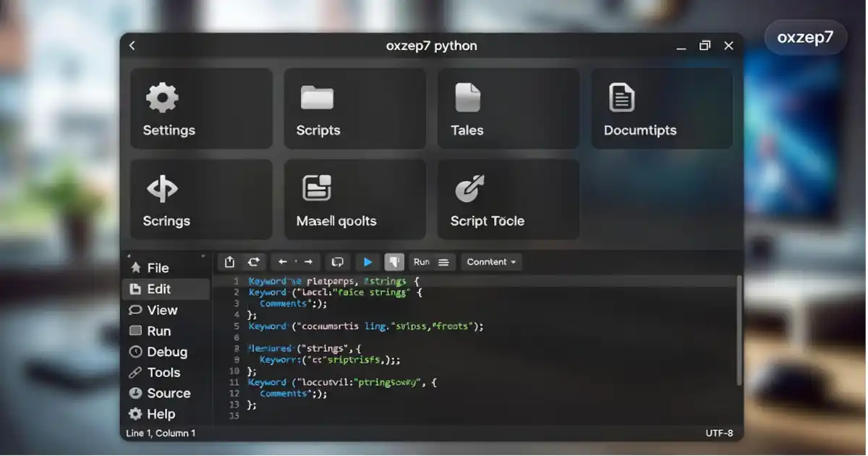The height and width of the screenshot is (456, 868).
Task: Open the Masell qoolts tile
Action: tap(354, 199)
